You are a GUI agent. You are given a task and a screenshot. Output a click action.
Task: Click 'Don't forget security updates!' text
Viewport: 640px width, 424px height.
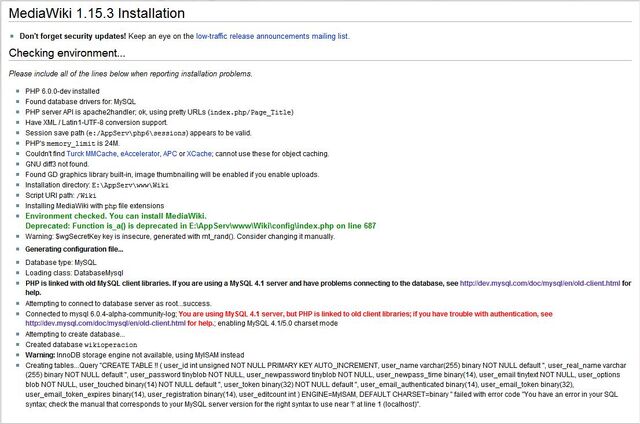(73, 36)
